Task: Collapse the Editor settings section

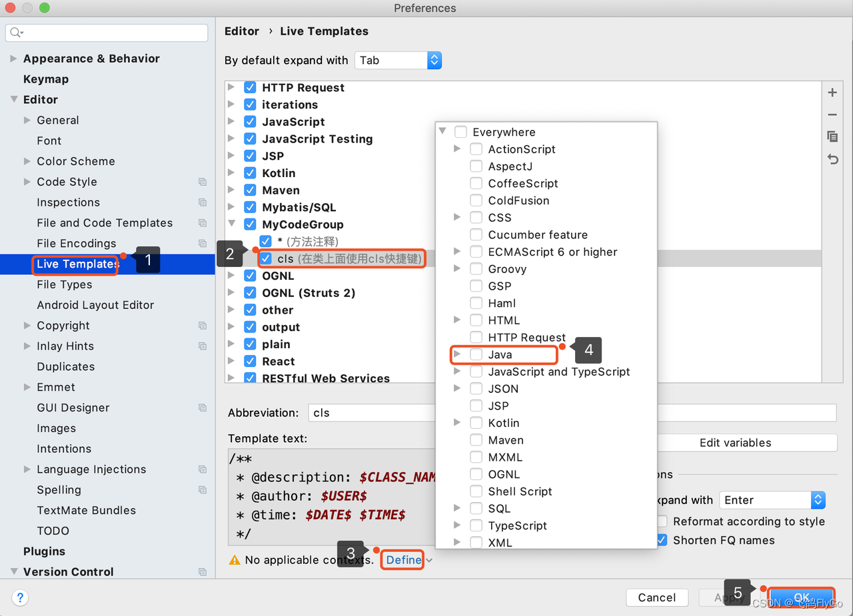Action: coord(13,100)
